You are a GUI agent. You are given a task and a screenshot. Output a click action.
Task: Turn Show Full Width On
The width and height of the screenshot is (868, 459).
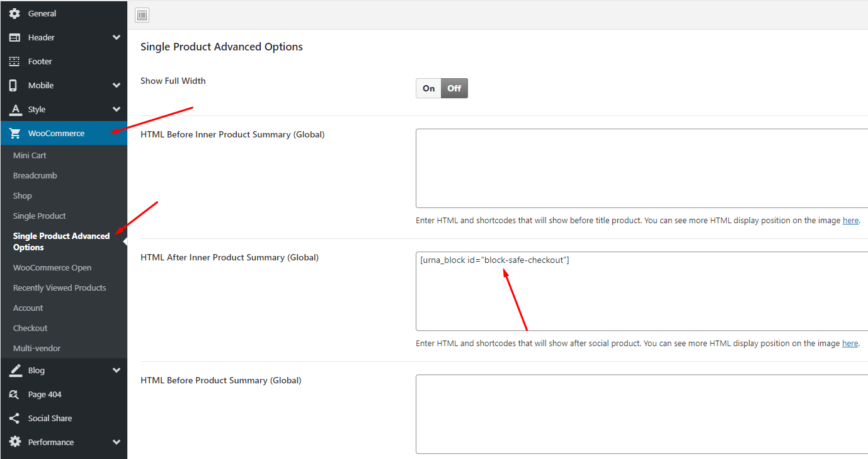[429, 88]
